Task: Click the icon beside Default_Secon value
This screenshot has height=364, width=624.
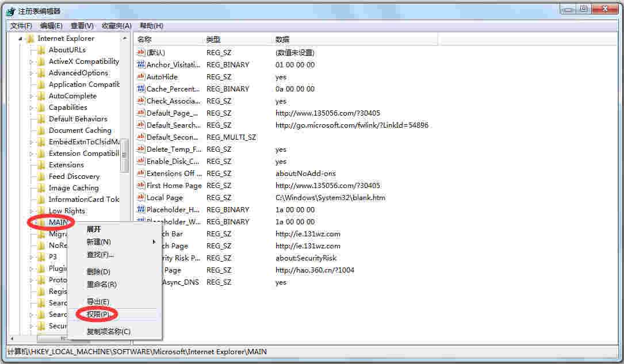Action: 140,137
